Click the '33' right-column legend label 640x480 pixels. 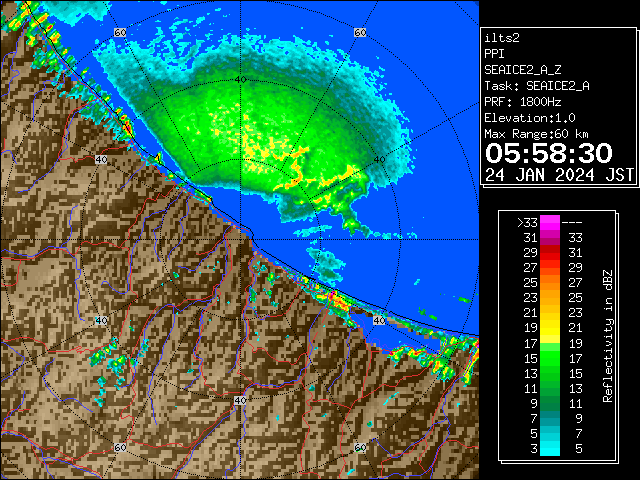(x=575, y=238)
